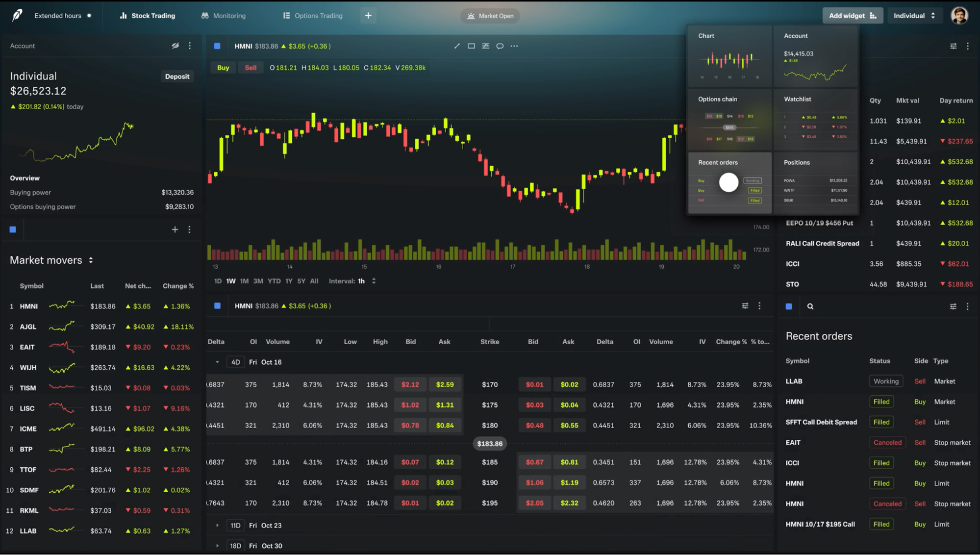This screenshot has width=980, height=555.
Task: Open the Individual account selector dropdown
Action: click(x=914, y=16)
